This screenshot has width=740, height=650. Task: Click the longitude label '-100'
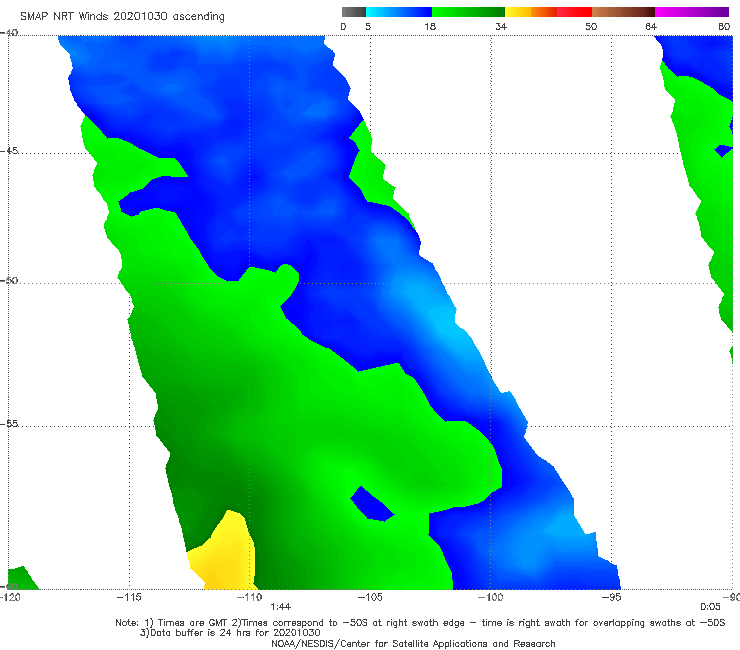490,597
